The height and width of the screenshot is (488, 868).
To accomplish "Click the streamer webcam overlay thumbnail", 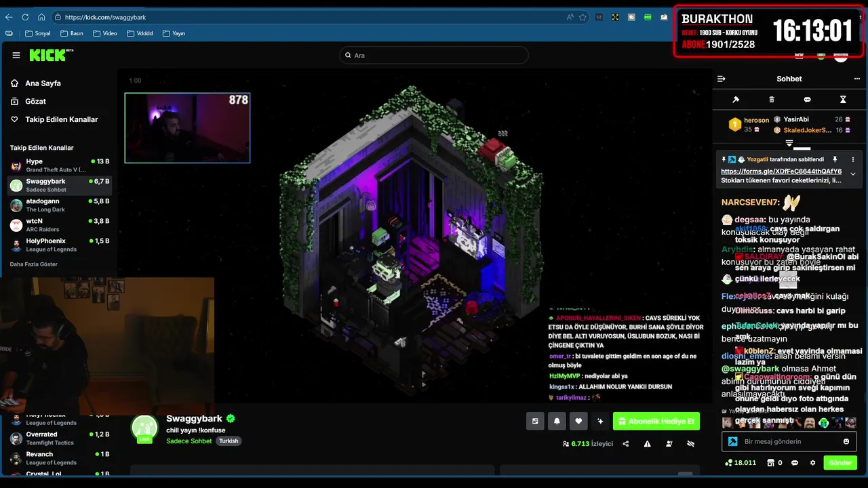I will pyautogui.click(x=187, y=128).
